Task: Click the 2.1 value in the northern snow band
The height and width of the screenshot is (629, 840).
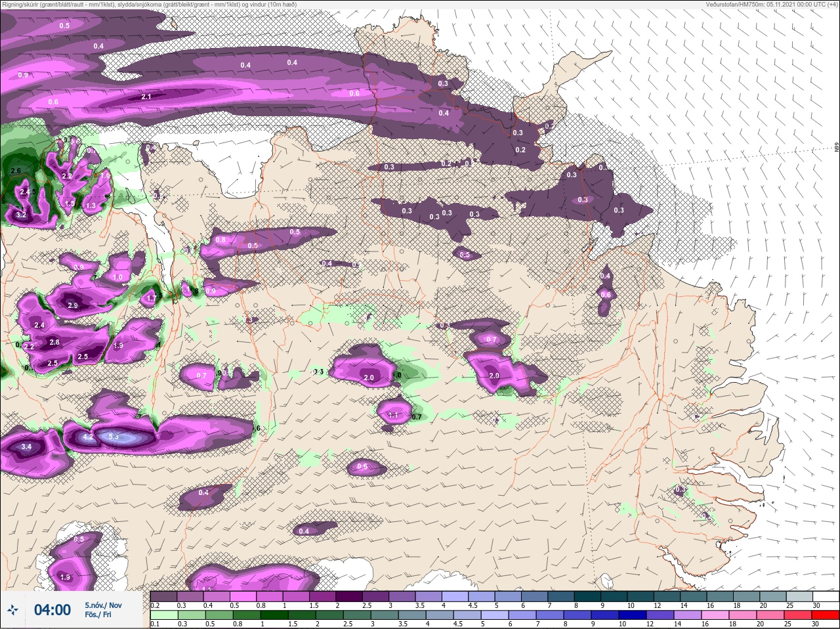Action: click(x=146, y=97)
